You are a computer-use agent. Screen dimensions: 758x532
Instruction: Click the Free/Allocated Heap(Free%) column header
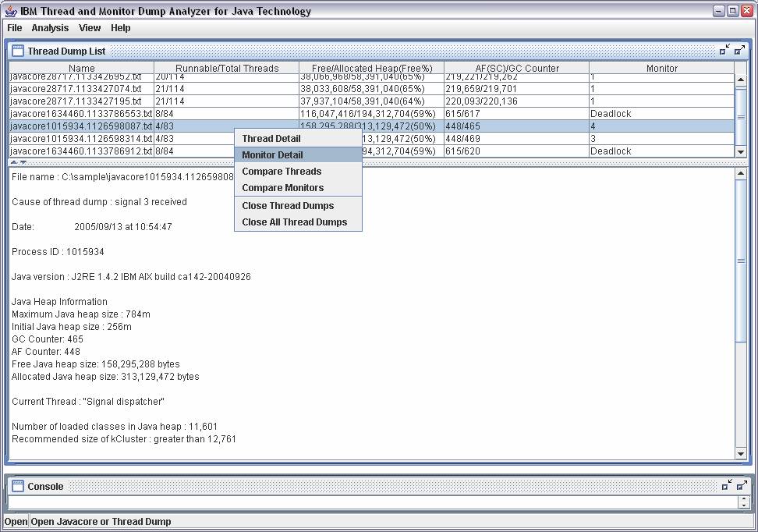pyautogui.click(x=372, y=68)
